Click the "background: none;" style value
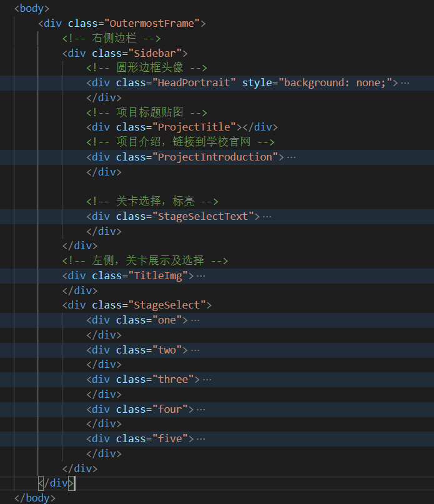 tap(335, 83)
